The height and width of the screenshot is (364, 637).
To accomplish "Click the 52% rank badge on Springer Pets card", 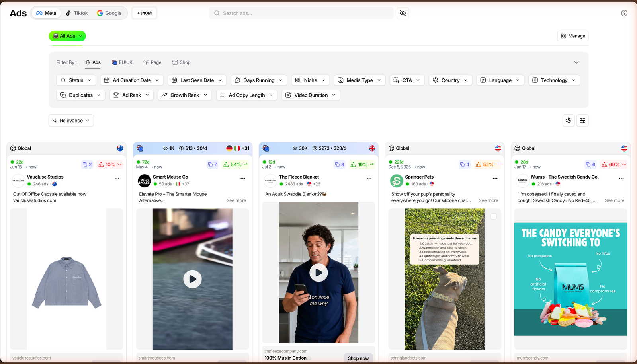I will (x=487, y=164).
